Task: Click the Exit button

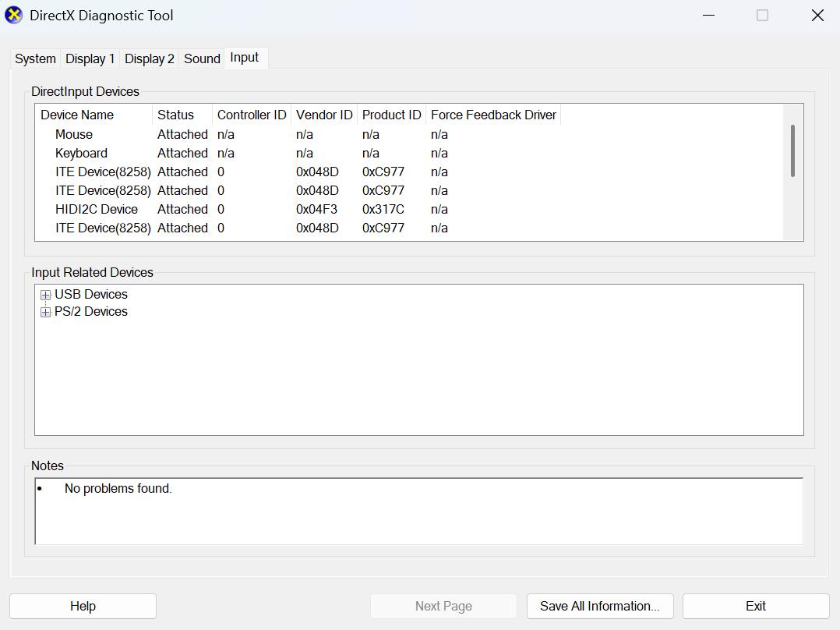Action: [x=755, y=606]
